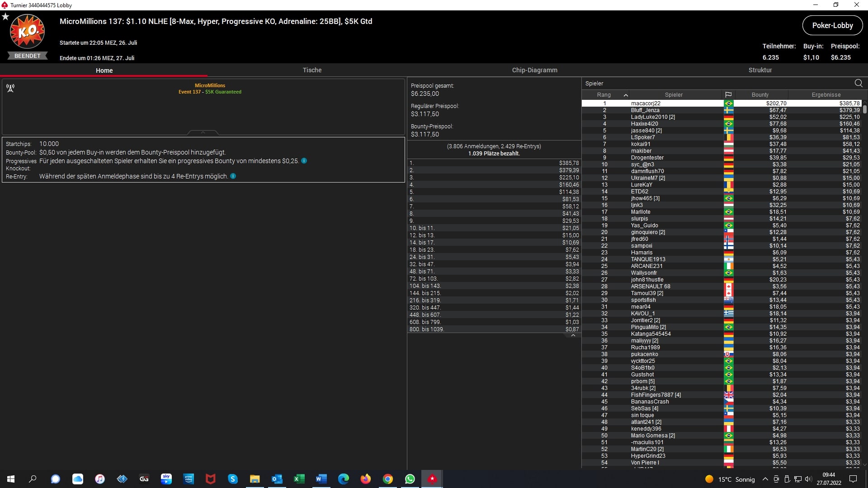Click the Poker-Lobby button
Viewport: 868px width, 488px height.
832,25
